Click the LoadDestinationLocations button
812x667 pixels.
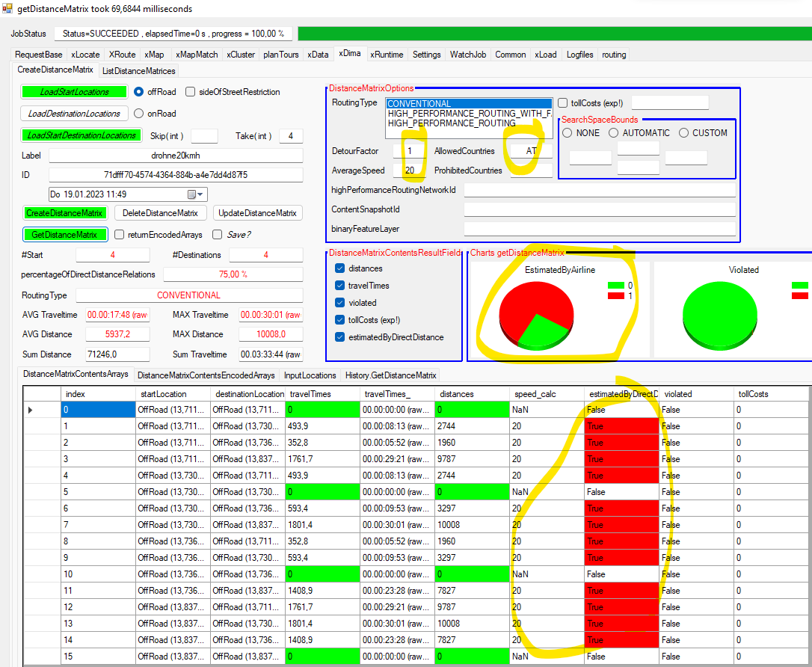point(73,114)
